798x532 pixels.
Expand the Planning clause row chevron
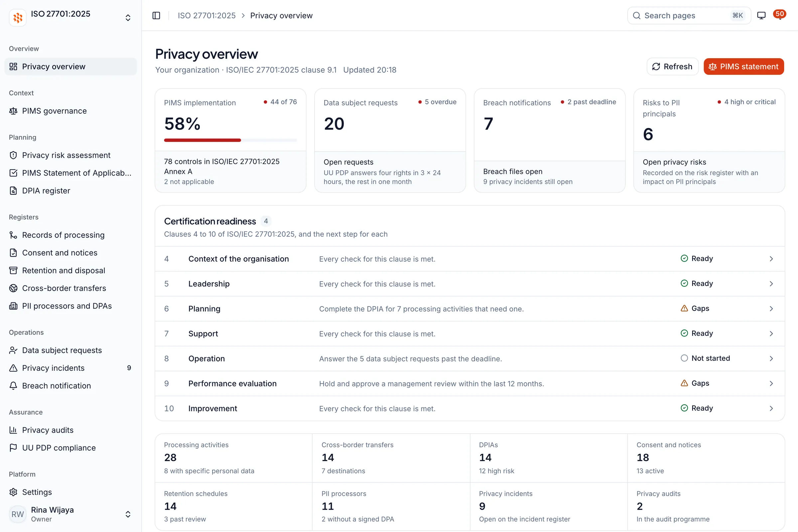pyautogui.click(x=771, y=309)
